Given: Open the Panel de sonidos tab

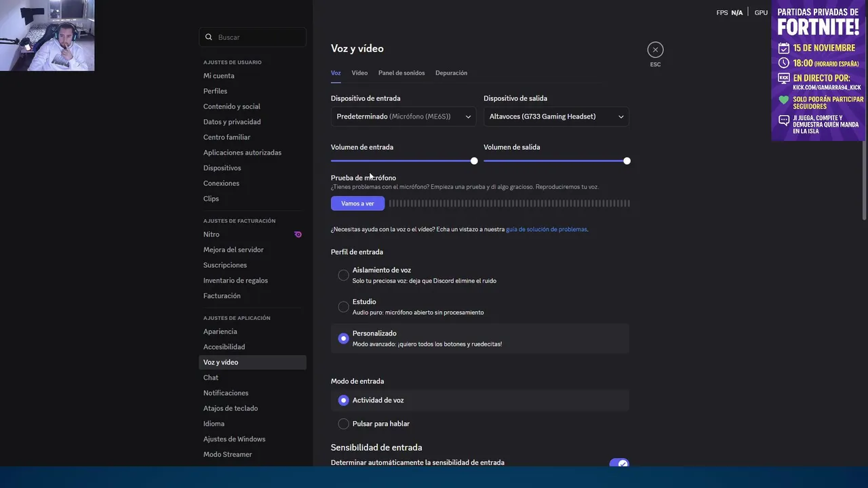Looking at the screenshot, I should 401,73.
